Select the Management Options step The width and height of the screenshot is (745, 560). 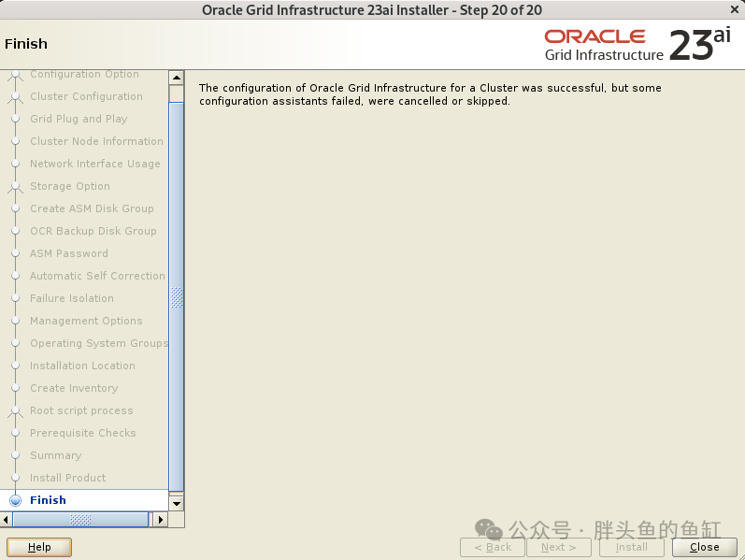[86, 321]
